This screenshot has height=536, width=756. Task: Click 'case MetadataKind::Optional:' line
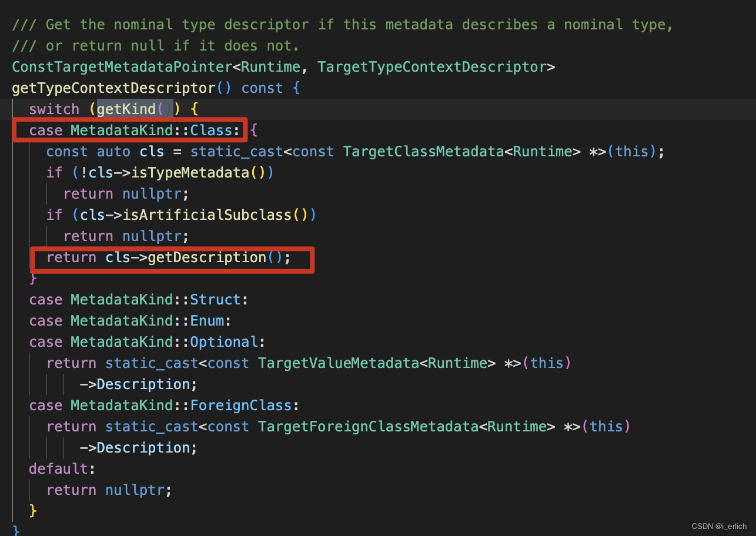(x=148, y=342)
